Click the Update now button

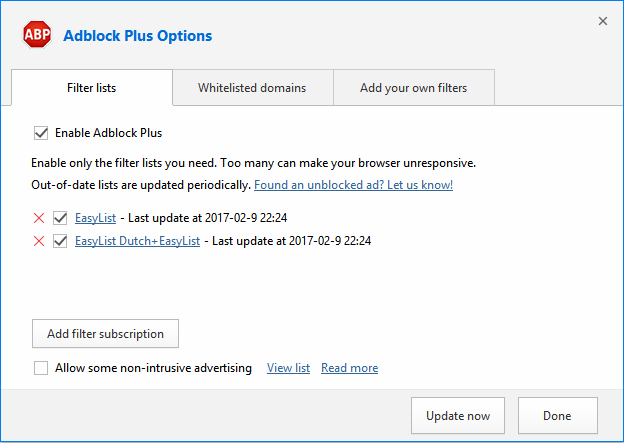[458, 416]
